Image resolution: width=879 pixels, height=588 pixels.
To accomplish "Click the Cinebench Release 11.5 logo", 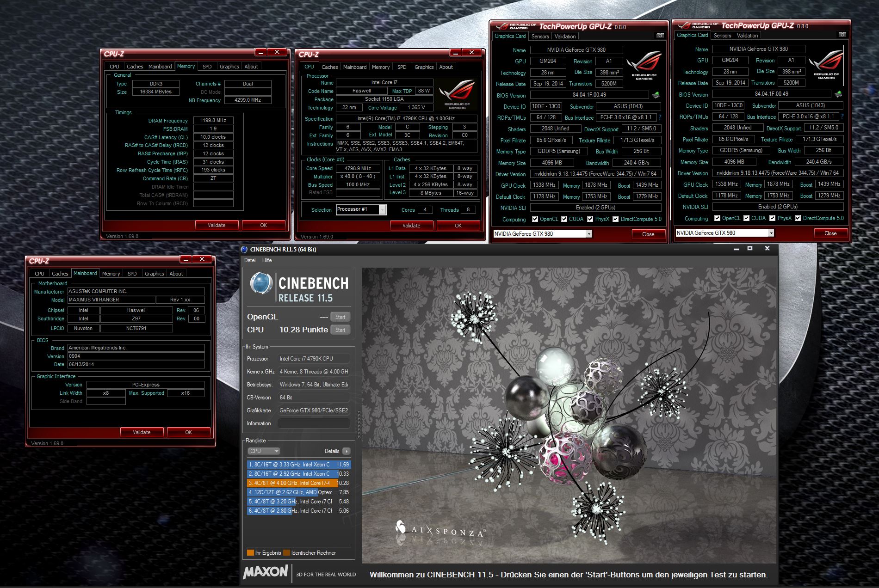I will (x=299, y=287).
